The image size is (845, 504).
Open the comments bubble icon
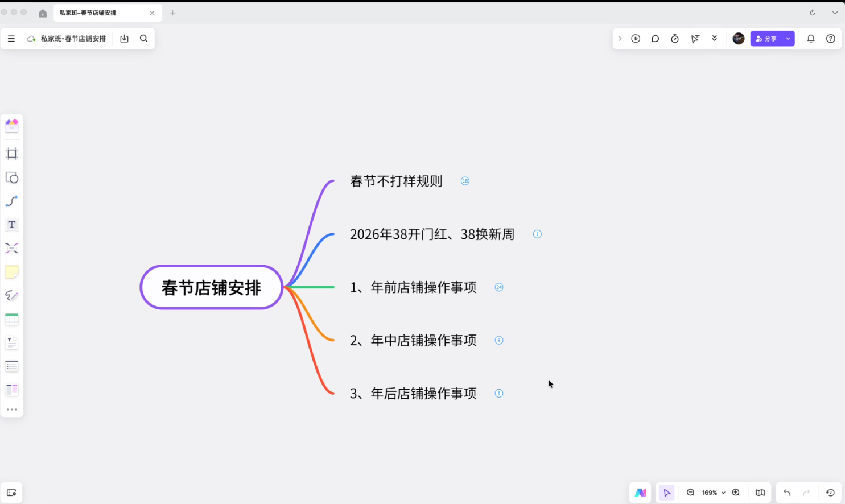655,39
